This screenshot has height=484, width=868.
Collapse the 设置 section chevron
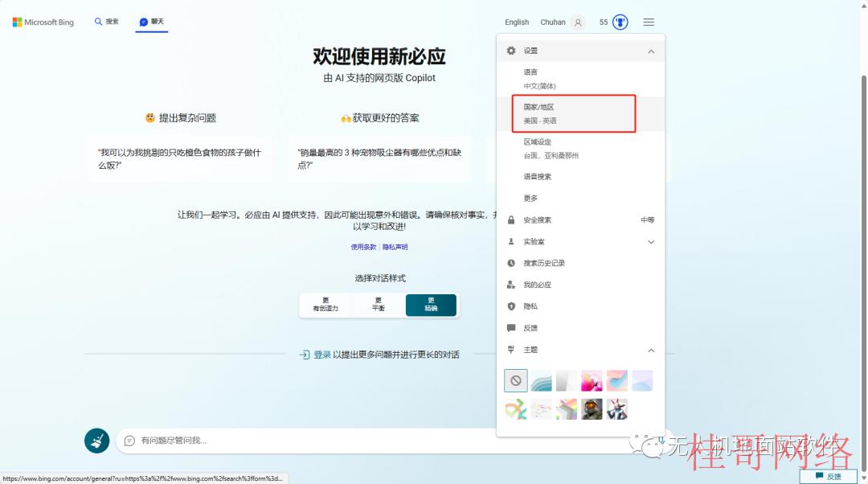(651, 51)
